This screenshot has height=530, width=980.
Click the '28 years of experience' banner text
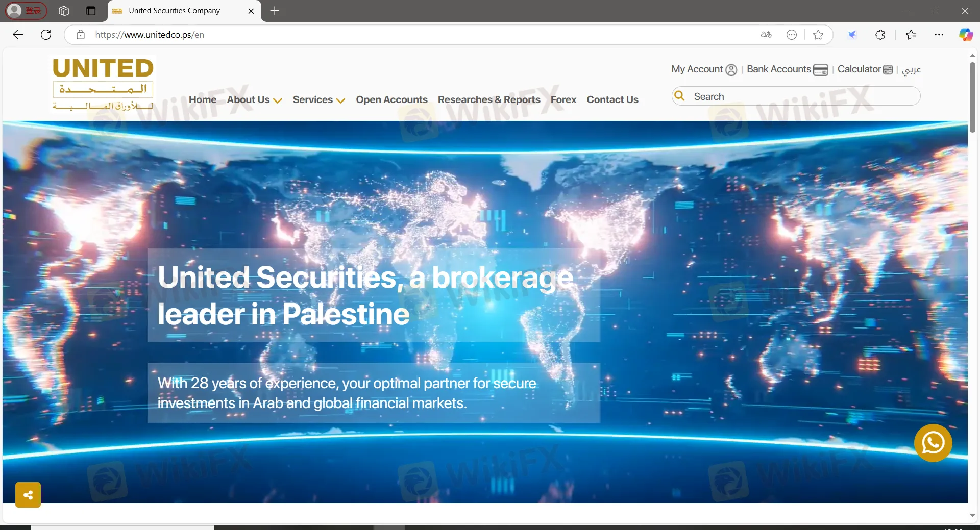pos(347,393)
